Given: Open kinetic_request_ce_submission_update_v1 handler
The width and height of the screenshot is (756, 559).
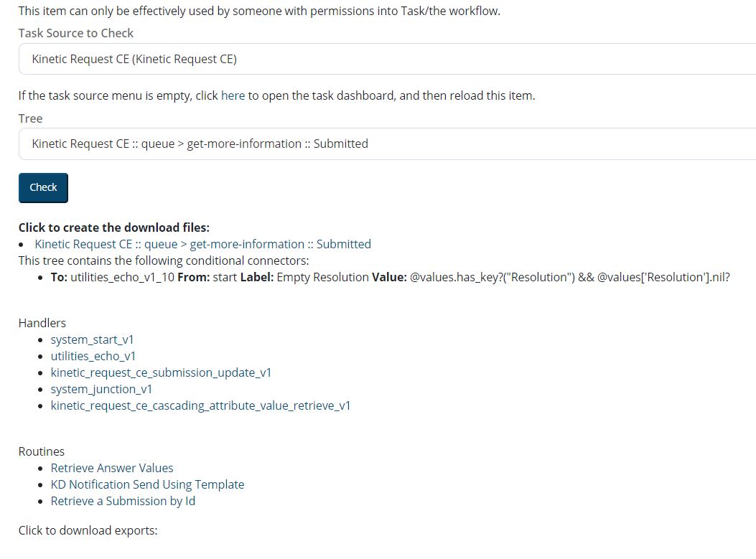Looking at the screenshot, I should (161, 372).
